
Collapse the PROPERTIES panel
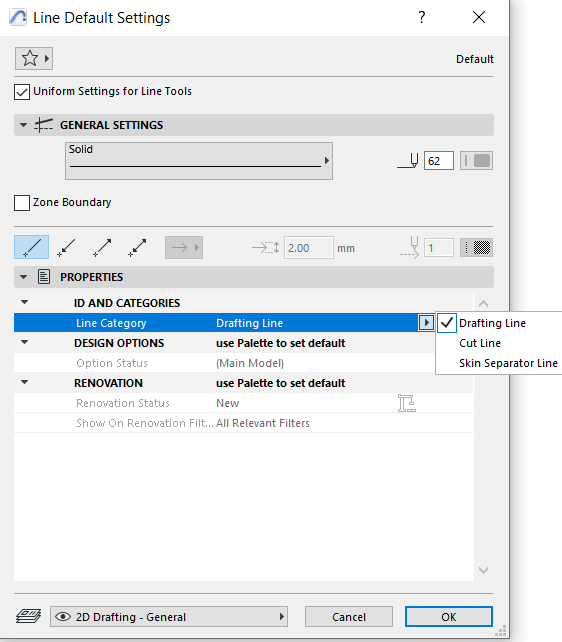pyautogui.click(x=23, y=277)
